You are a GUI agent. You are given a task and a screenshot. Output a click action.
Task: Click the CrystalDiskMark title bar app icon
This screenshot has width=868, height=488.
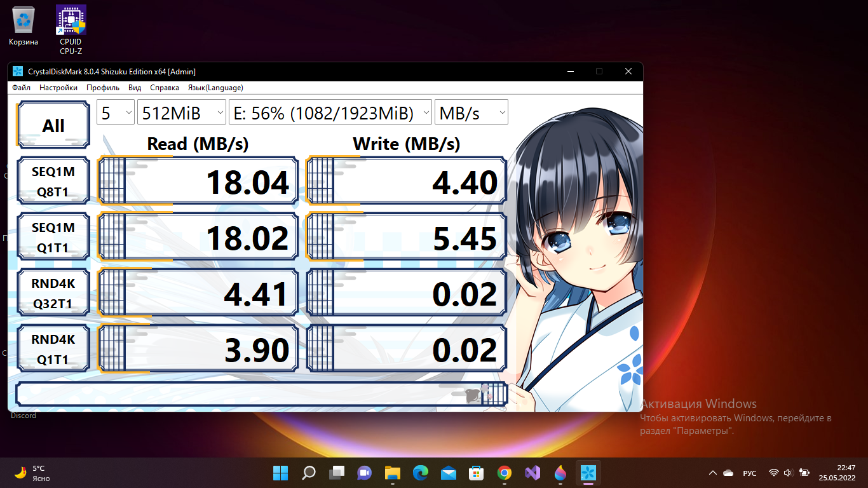coord(18,71)
